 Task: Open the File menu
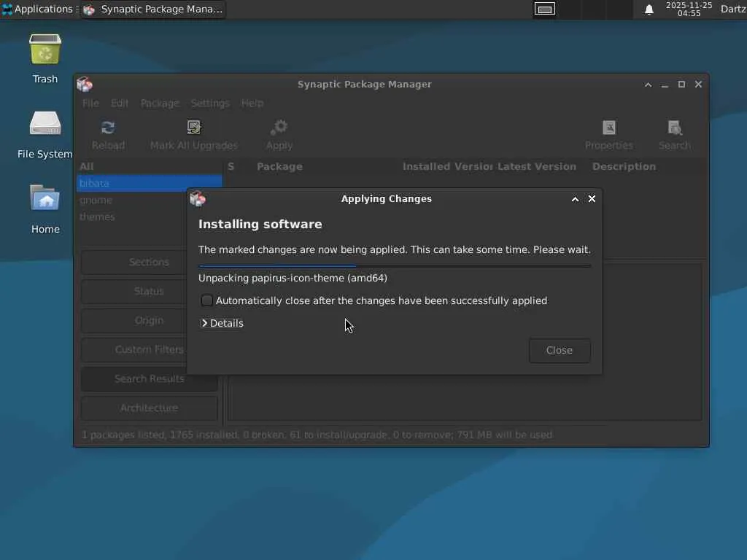(90, 104)
